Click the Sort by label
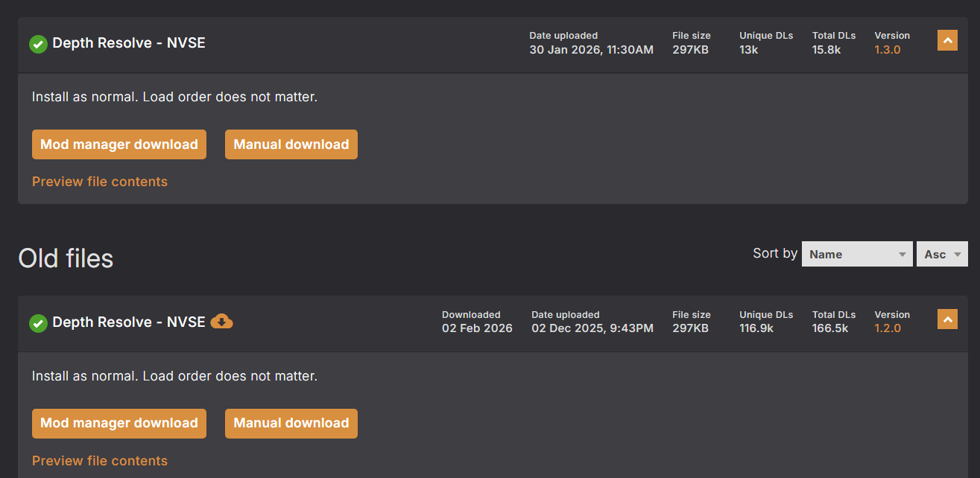Viewport: 980px width, 478px height. coord(775,253)
